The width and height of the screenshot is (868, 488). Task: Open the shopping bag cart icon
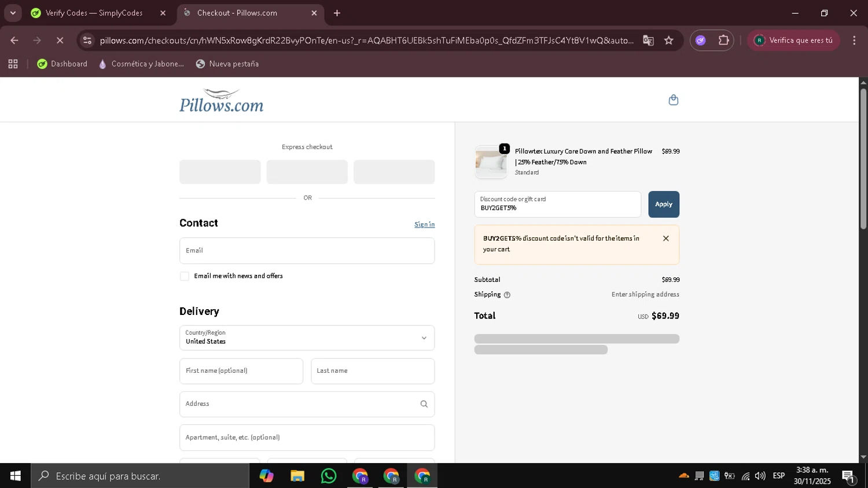[x=673, y=100]
